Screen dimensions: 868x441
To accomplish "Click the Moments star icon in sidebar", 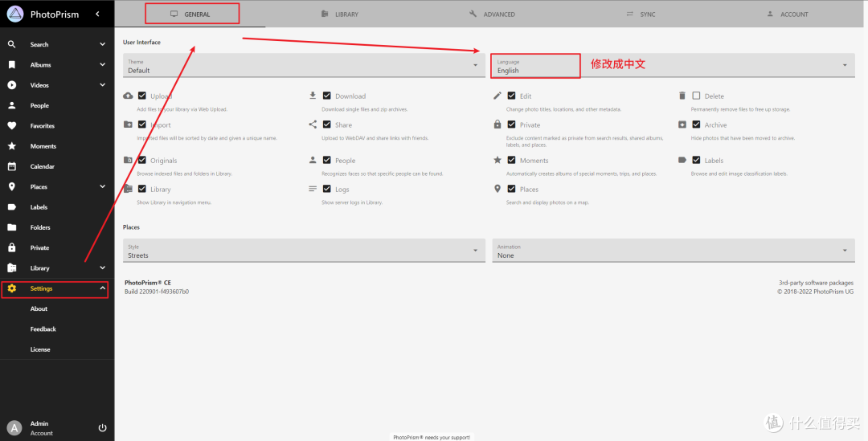I will (x=12, y=146).
